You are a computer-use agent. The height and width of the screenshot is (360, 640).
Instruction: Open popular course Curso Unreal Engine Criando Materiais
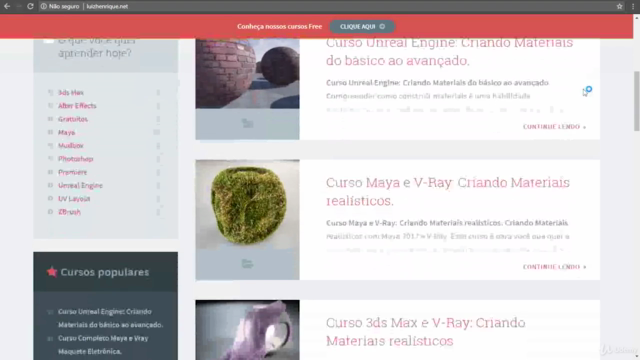(x=110, y=318)
